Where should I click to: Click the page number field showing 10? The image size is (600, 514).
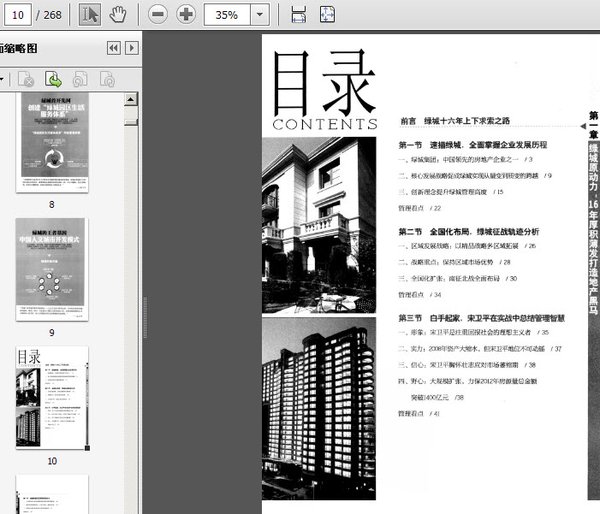[x=23, y=14]
